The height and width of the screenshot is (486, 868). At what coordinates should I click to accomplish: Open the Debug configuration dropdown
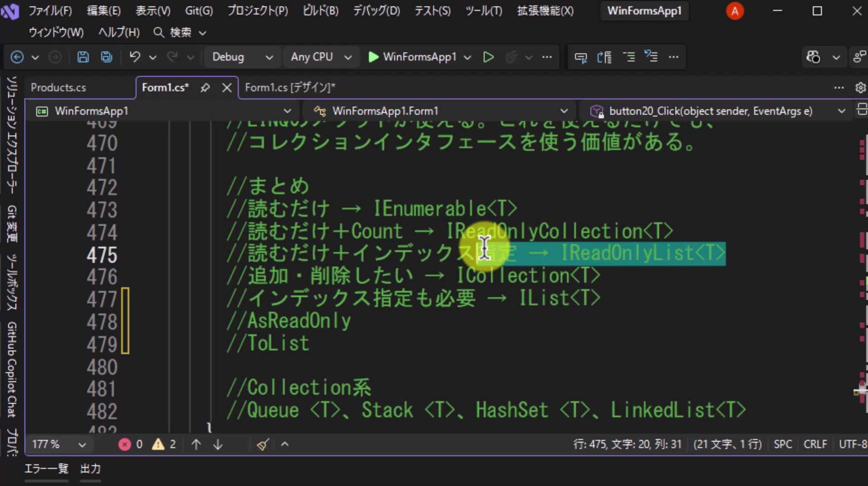(x=242, y=57)
